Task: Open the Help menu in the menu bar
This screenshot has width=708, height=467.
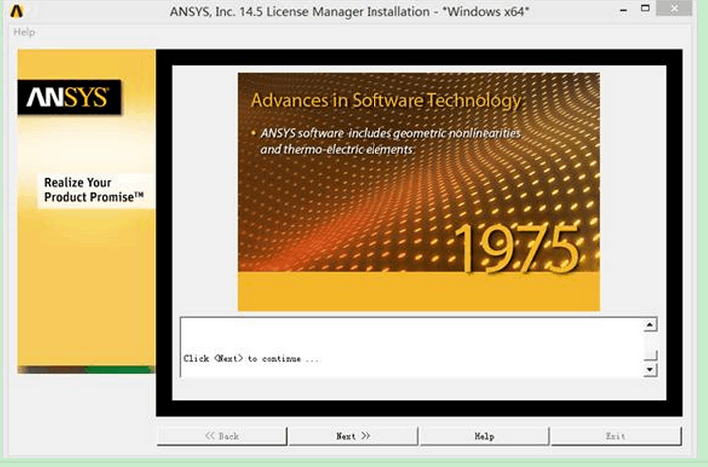Action: (24, 32)
